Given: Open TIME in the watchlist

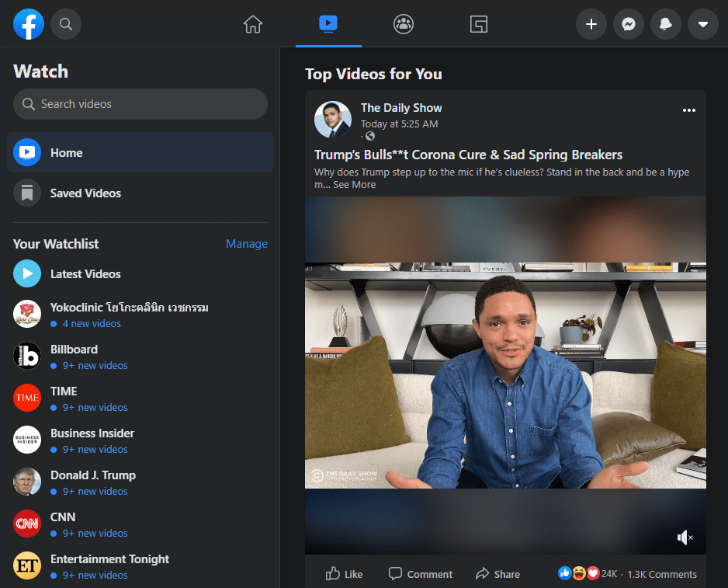Looking at the screenshot, I should coord(140,398).
